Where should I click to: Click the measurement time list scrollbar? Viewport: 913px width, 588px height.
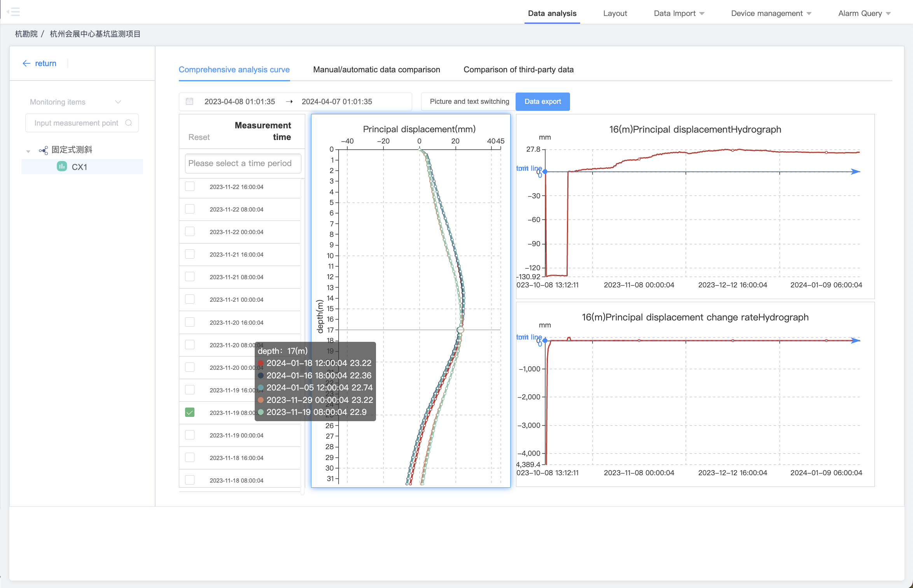[303, 336]
